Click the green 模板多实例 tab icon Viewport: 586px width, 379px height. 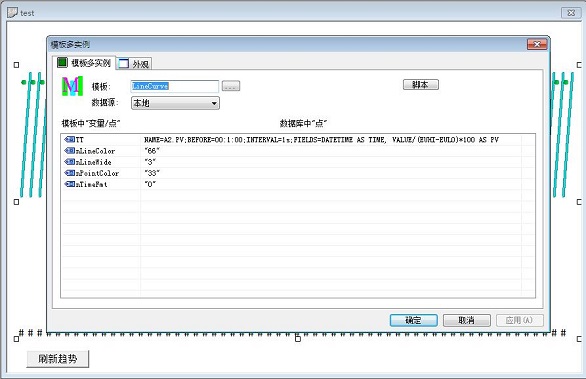coord(62,62)
